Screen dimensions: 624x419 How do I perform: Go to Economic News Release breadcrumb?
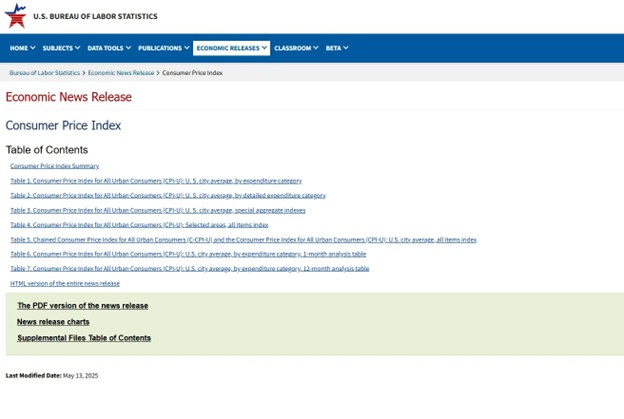click(121, 73)
